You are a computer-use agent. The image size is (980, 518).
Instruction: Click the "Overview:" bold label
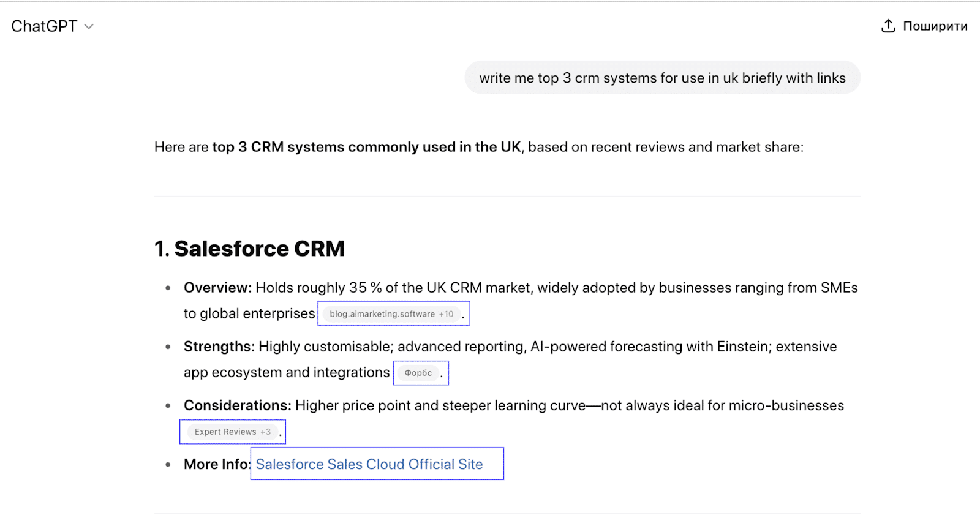tap(217, 288)
